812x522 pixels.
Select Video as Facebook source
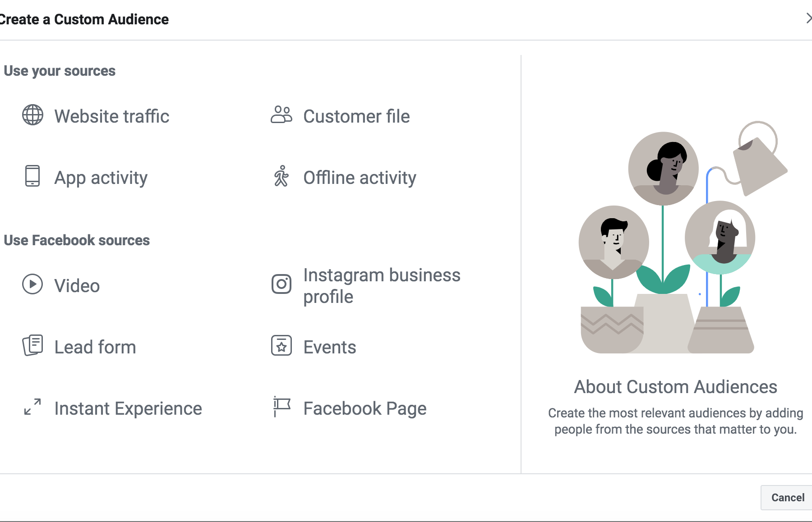[77, 286]
